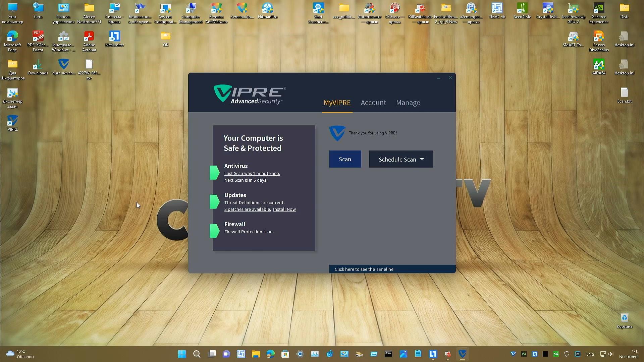Image resolution: width=644 pixels, height=362 pixels.
Task: Click the green Firewall status arrow
Action: coord(215,231)
